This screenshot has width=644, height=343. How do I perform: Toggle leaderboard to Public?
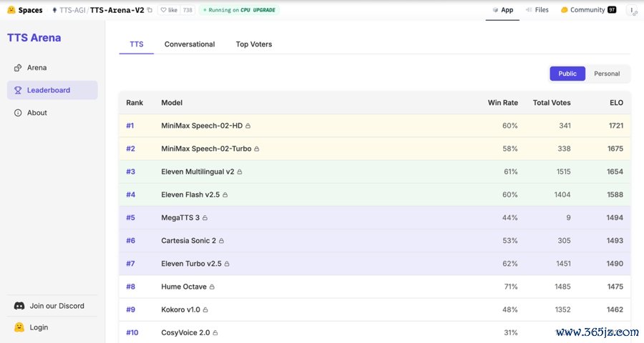pos(567,74)
